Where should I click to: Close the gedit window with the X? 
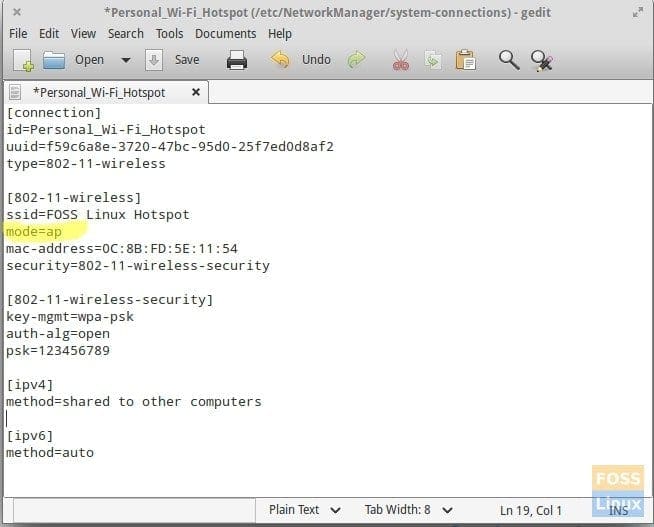point(17,12)
